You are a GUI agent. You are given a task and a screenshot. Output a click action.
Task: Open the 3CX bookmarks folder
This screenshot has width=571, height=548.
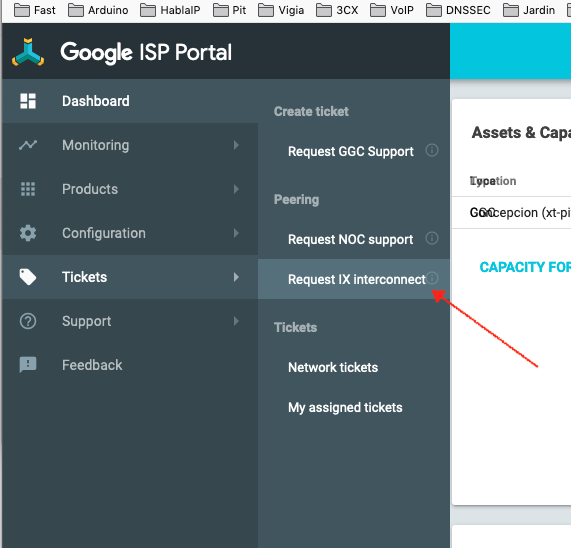pos(337,10)
